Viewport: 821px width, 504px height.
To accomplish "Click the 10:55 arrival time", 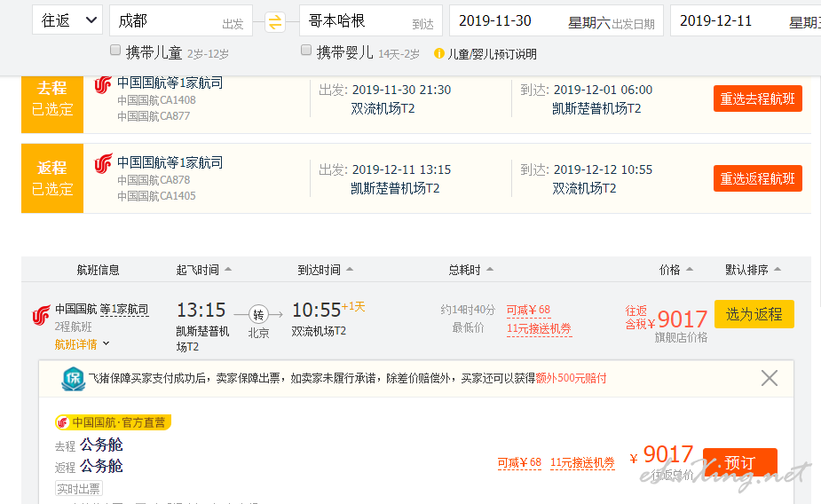I will coord(316,310).
